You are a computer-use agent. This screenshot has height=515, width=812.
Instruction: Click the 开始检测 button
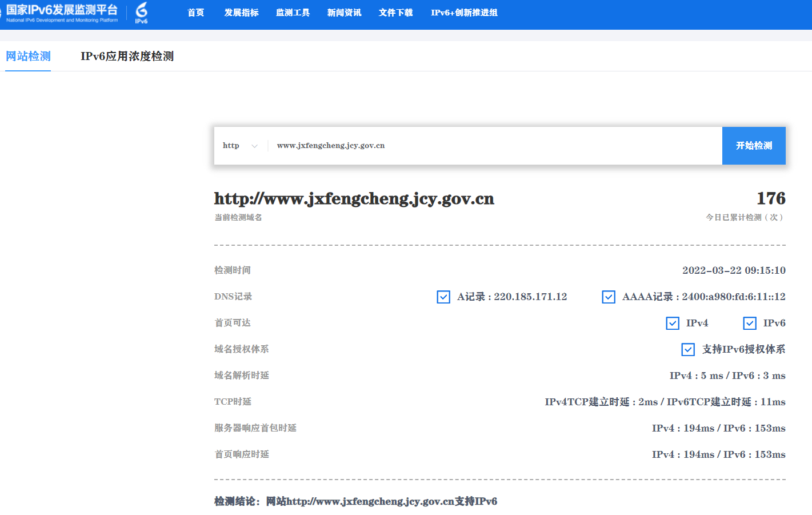[754, 146]
